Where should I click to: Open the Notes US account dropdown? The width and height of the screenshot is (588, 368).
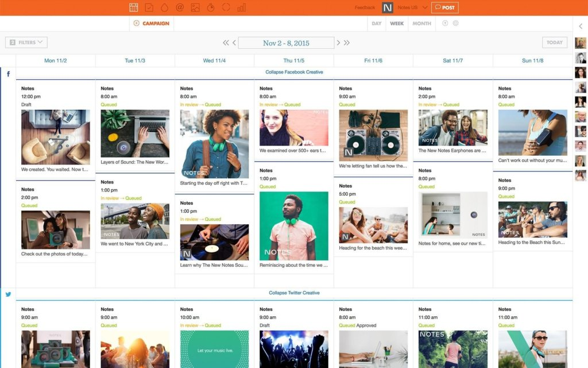(411, 7)
